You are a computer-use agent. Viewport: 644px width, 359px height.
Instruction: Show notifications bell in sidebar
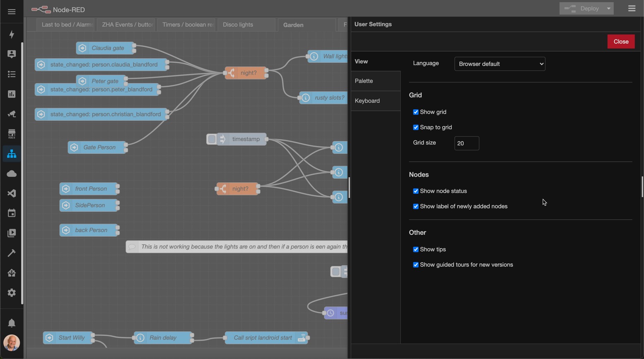pos(12,323)
